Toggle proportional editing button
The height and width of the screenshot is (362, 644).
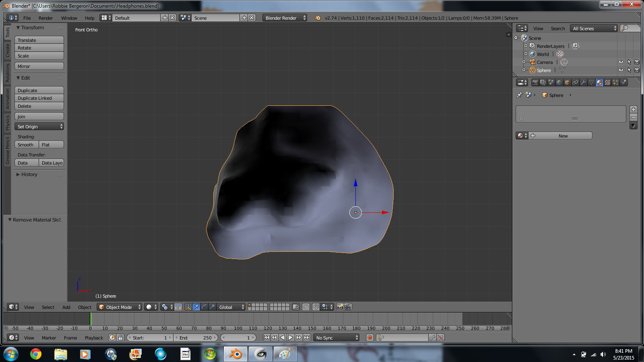coord(306,307)
